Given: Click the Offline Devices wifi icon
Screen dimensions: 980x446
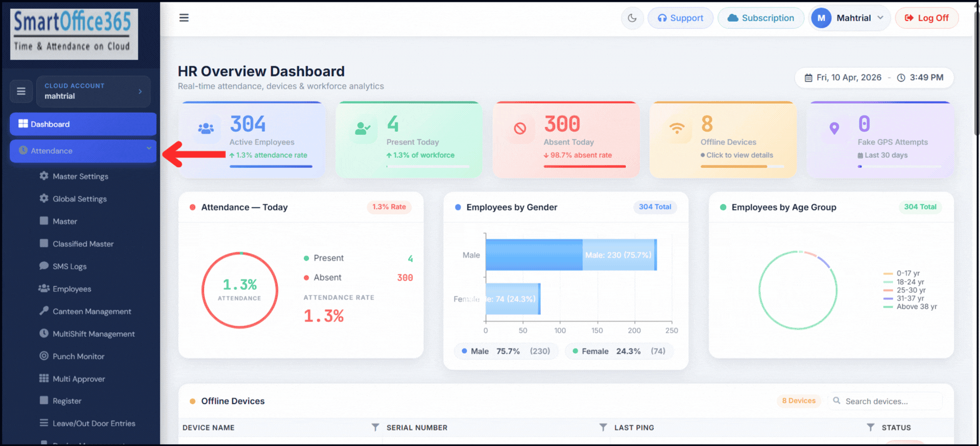Looking at the screenshot, I should click(x=677, y=129).
